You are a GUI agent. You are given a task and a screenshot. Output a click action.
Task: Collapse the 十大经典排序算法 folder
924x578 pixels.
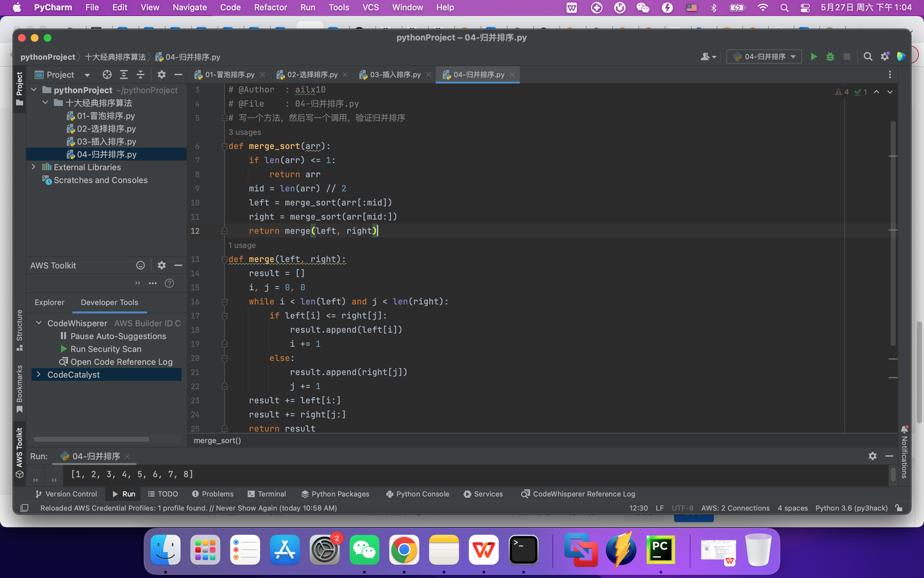[x=46, y=103]
